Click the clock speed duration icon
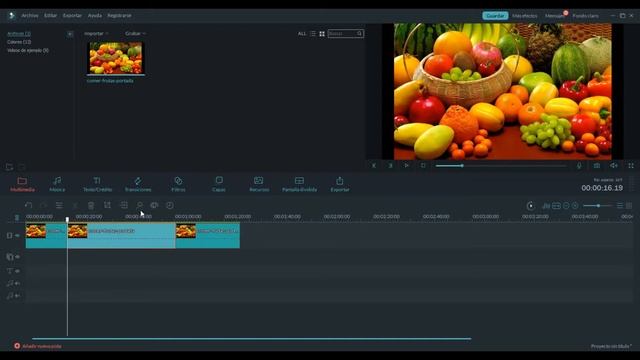This screenshot has width=640, height=360. pos(170,205)
